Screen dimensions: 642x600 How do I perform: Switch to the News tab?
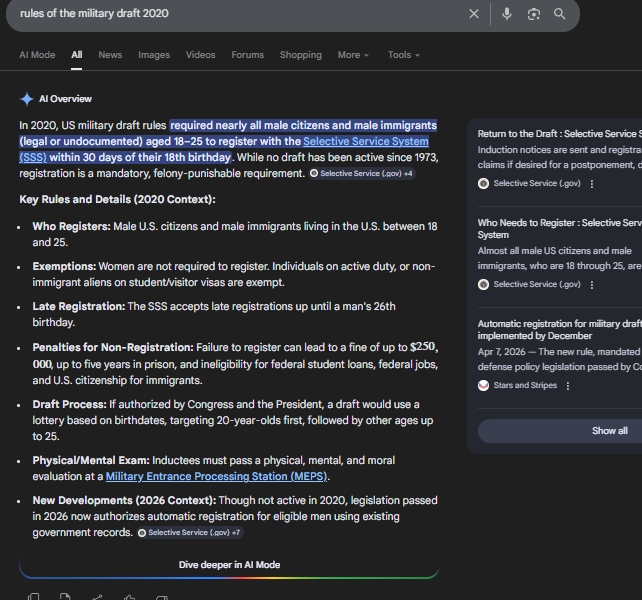[110, 55]
